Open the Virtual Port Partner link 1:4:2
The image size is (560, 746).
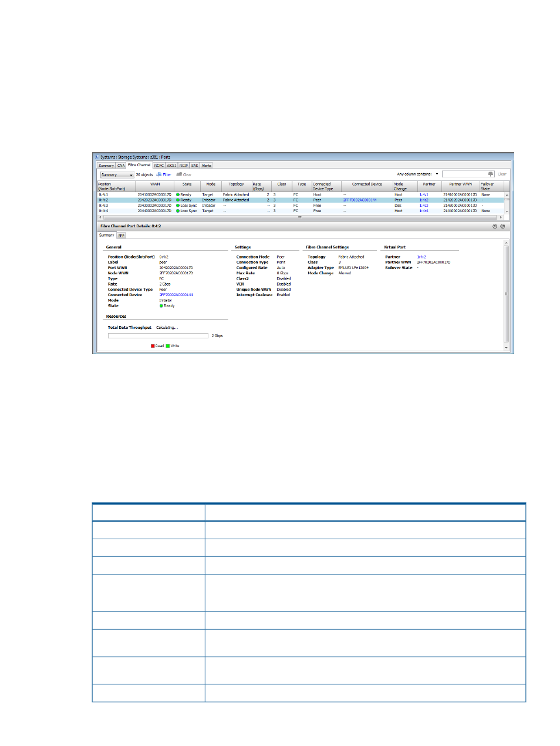(x=421, y=257)
